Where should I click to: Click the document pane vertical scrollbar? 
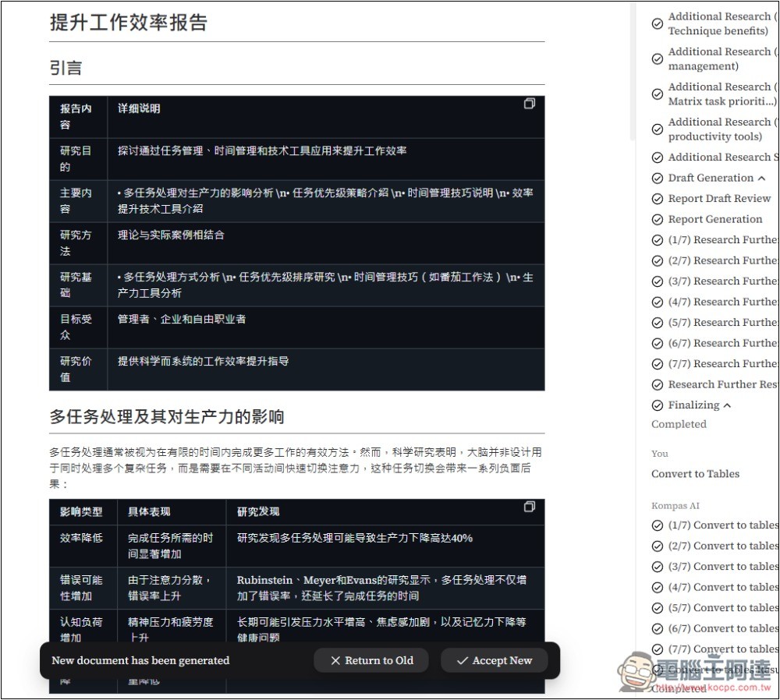(x=633, y=72)
